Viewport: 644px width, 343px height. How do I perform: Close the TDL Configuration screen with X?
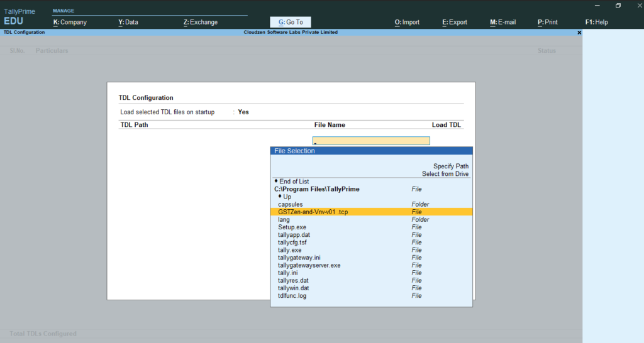coord(579,33)
